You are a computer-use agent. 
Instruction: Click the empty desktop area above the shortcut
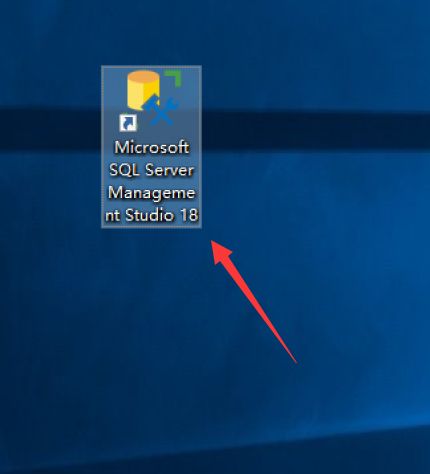[x=151, y=33]
